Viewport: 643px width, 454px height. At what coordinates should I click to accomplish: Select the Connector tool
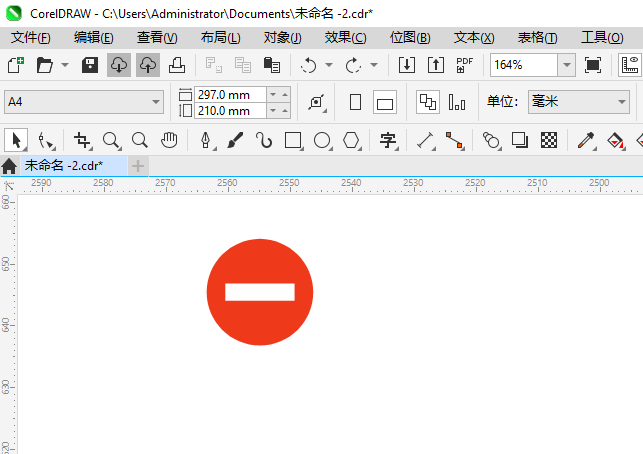coord(454,140)
